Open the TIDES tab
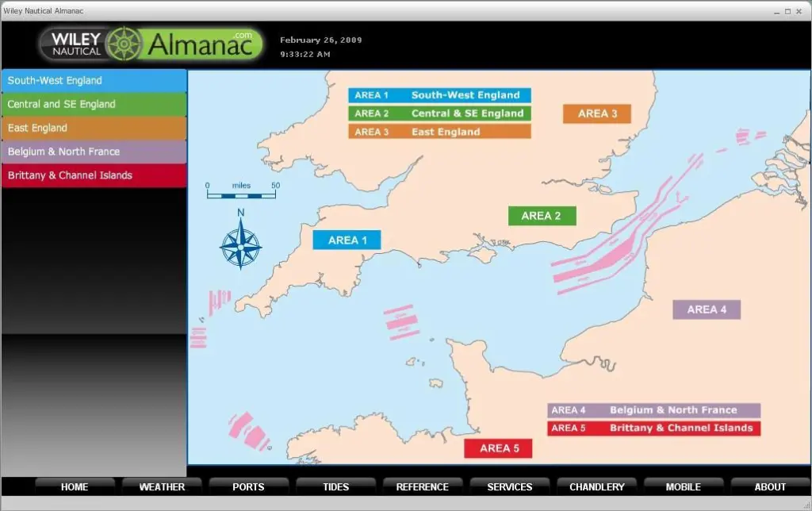Image resolution: width=812 pixels, height=511 pixels. (x=335, y=486)
